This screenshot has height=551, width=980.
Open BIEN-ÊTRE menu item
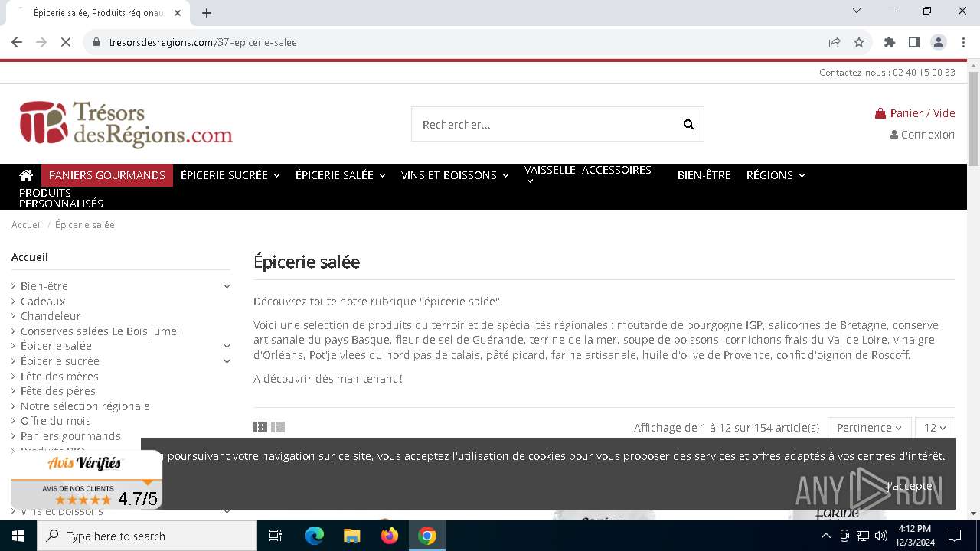(x=704, y=175)
